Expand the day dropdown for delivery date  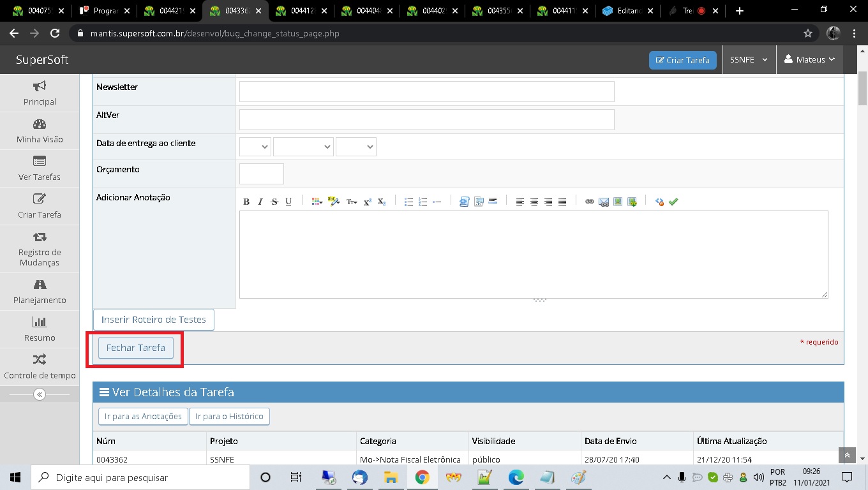tap(255, 147)
